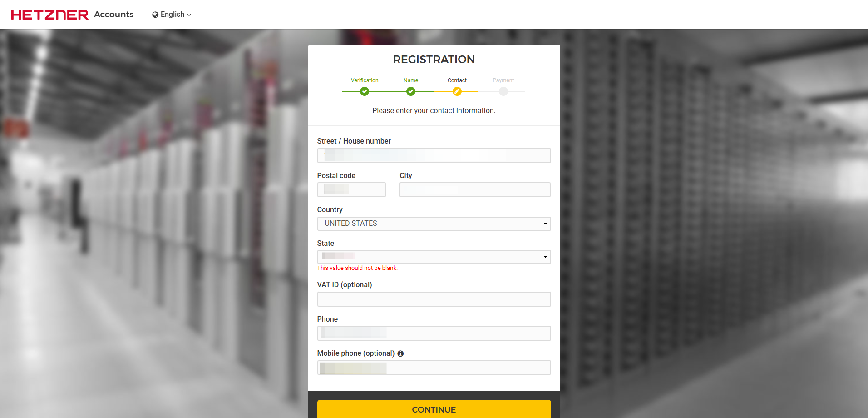
Task: Click the green progress bar between Verification and Name
Action: tap(387, 91)
